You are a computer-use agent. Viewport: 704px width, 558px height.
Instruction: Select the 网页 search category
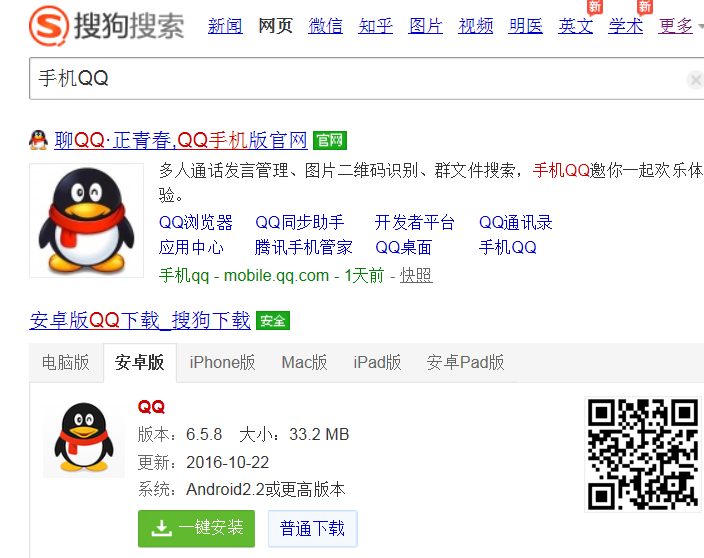[x=275, y=26]
